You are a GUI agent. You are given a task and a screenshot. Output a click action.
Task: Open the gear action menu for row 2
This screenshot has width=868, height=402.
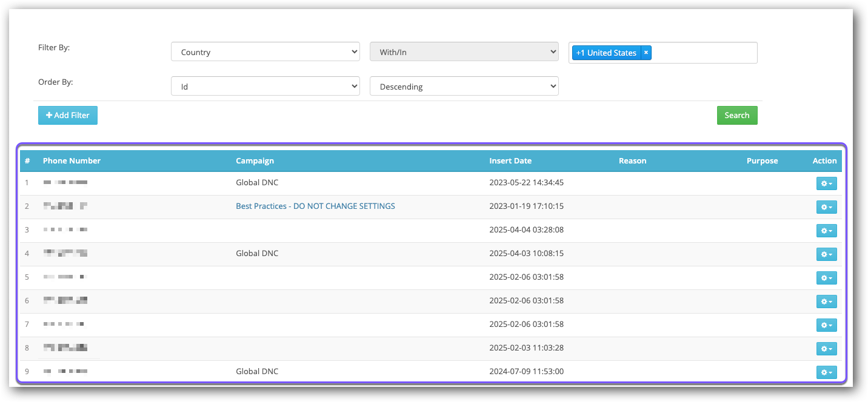pos(826,207)
